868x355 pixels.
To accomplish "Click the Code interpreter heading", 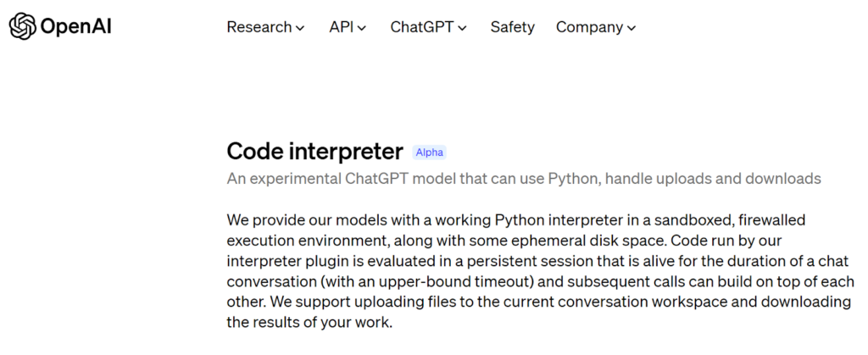I will (x=315, y=152).
